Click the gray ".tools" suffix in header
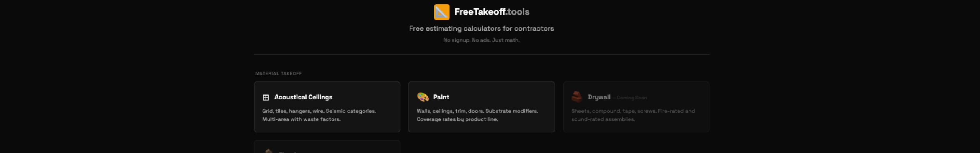This screenshot has width=980, height=153. (518, 12)
